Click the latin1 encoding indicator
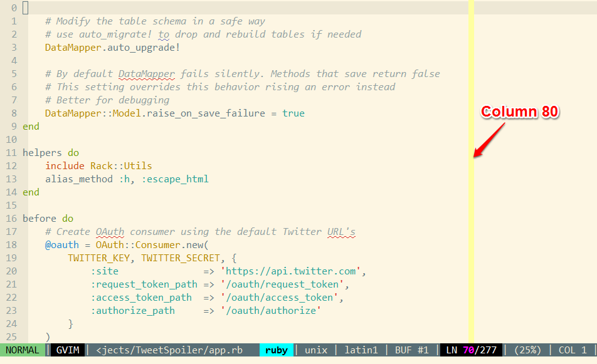The image size is (597, 364). coord(361,350)
